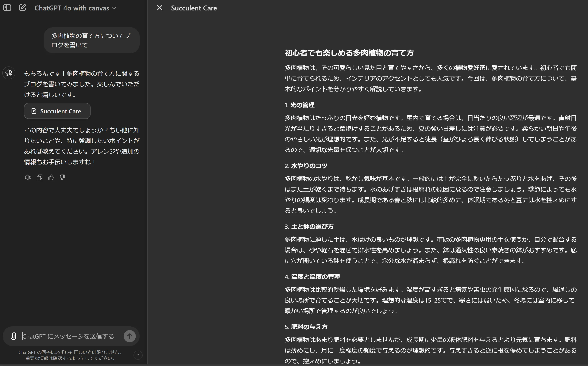Click the canvas heading 初心者でも楽しめる多肉植物の育て方
The height and width of the screenshot is (366, 588).
[x=349, y=53]
